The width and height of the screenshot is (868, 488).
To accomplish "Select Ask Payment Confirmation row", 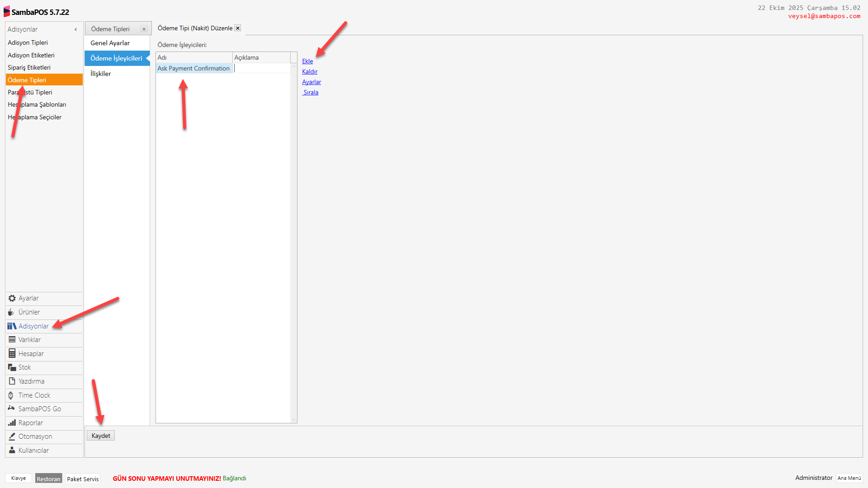I will [x=193, y=68].
